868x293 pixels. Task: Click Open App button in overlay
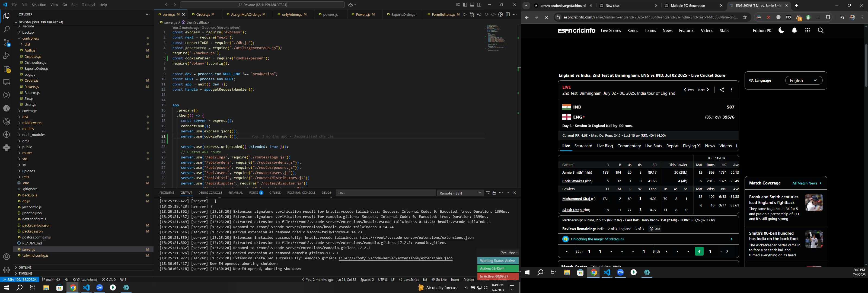(x=509, y=252)
